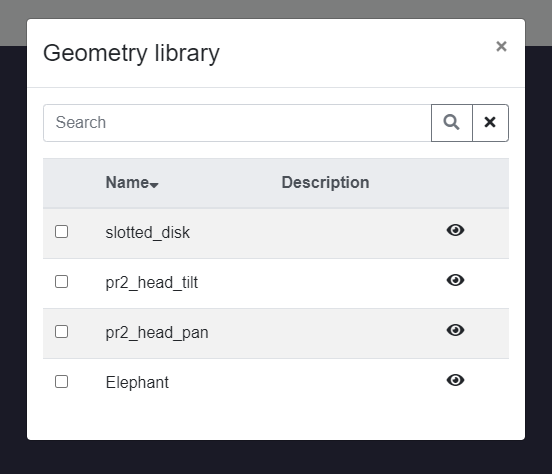Select the Elephant checkbox

[62, 382]
